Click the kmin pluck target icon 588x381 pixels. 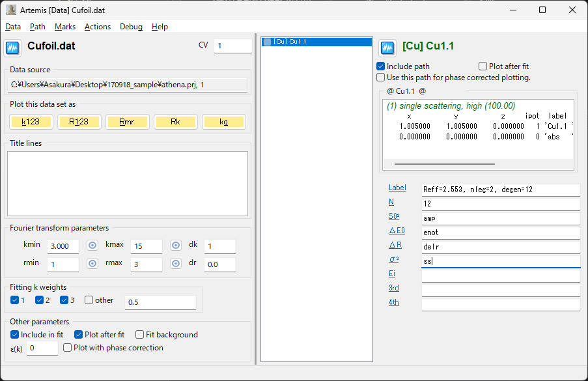92,246
